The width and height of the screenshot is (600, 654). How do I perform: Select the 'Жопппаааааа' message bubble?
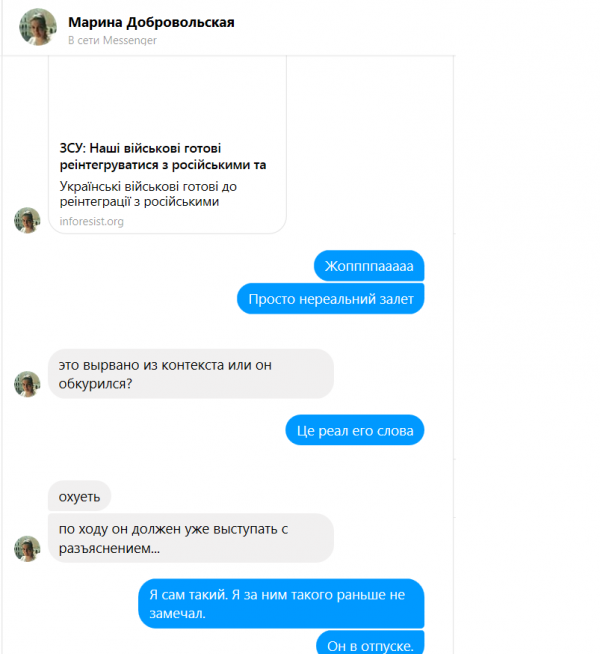(x=369, y=266)
